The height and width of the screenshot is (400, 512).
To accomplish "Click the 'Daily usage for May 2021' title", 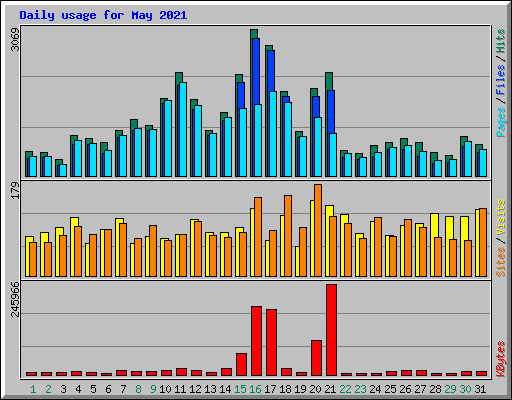I will click(x=103, y=15).
